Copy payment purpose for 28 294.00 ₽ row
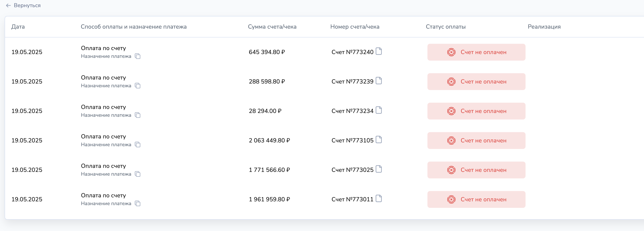The width and height of the screenshot is (644, 231). pos(138,115)
